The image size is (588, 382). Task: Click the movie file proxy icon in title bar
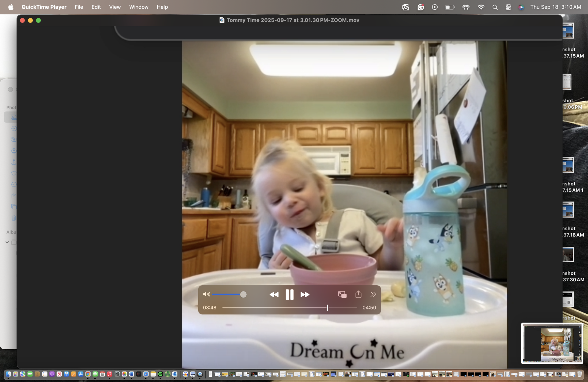coord(222,20)
